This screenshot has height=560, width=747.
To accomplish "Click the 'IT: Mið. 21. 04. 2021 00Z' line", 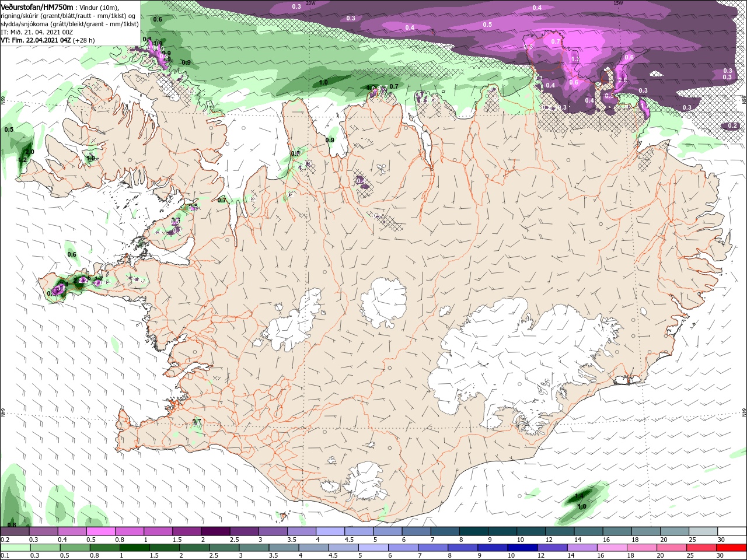I will [37, 32].
